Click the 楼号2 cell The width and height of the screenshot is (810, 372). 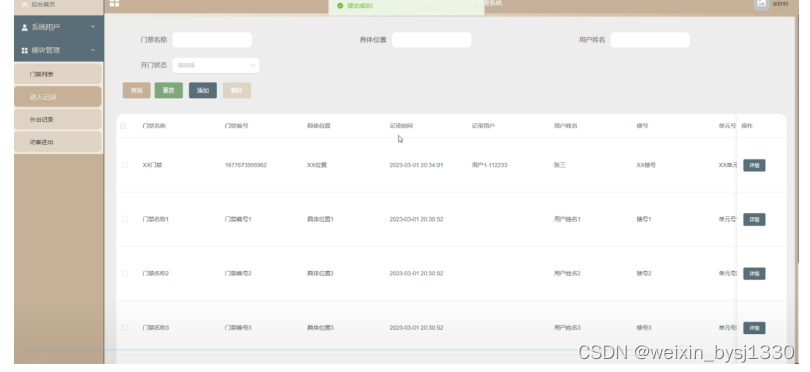tap(644, 273)
